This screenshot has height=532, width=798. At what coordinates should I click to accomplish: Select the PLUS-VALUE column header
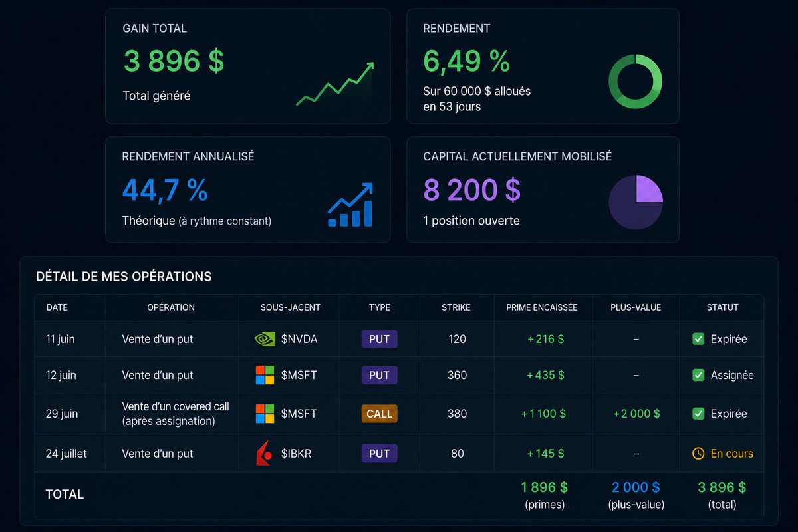636,307
